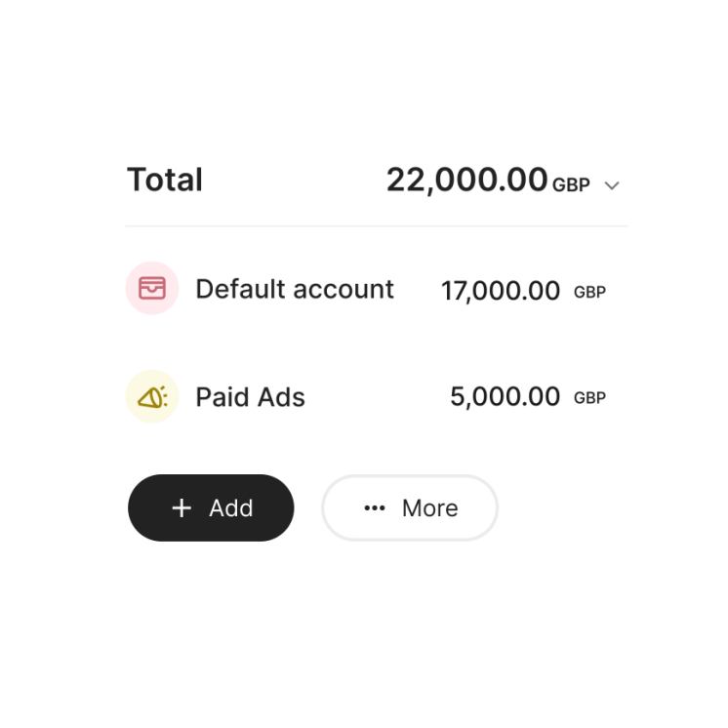Click GBP label on Default account row
Viewport: 728px width, 728px height.
point(589,292)
